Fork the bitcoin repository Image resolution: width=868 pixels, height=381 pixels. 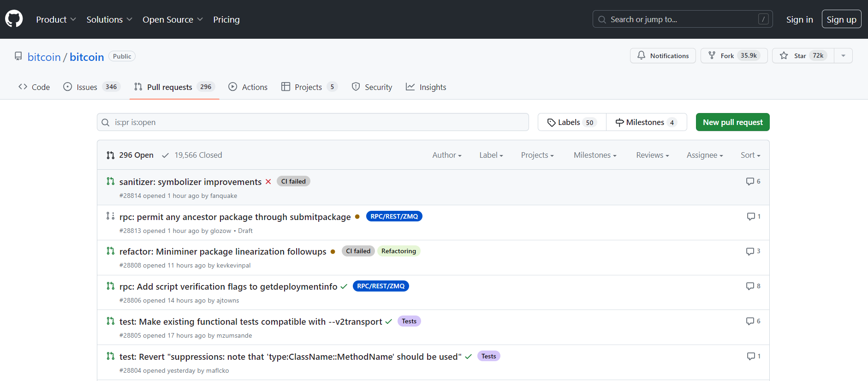(x=734, y=56)
